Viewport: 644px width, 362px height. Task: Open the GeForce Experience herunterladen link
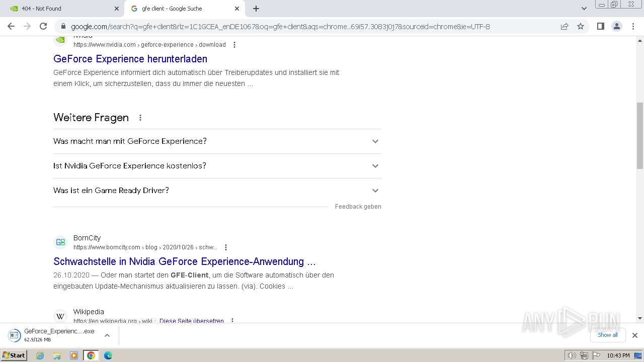(x=130, y=59)
